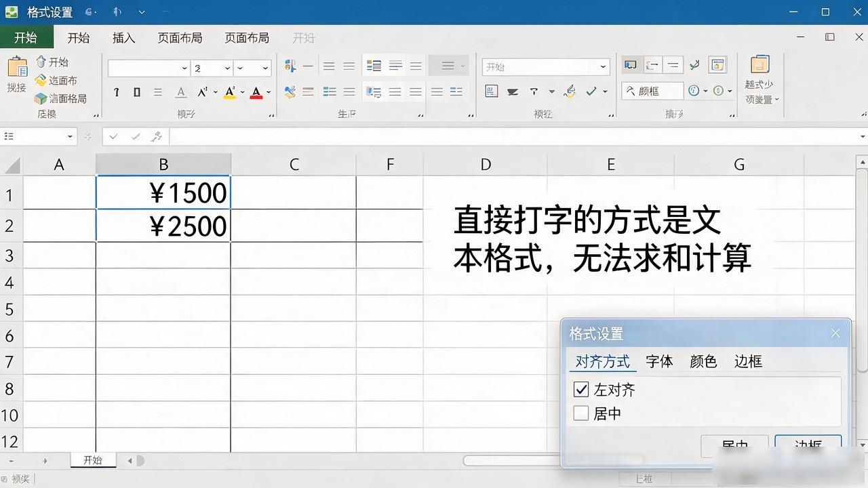The image size is (868, 488).
Task: Select cell containing ¥2500
Action: point(163,226)
